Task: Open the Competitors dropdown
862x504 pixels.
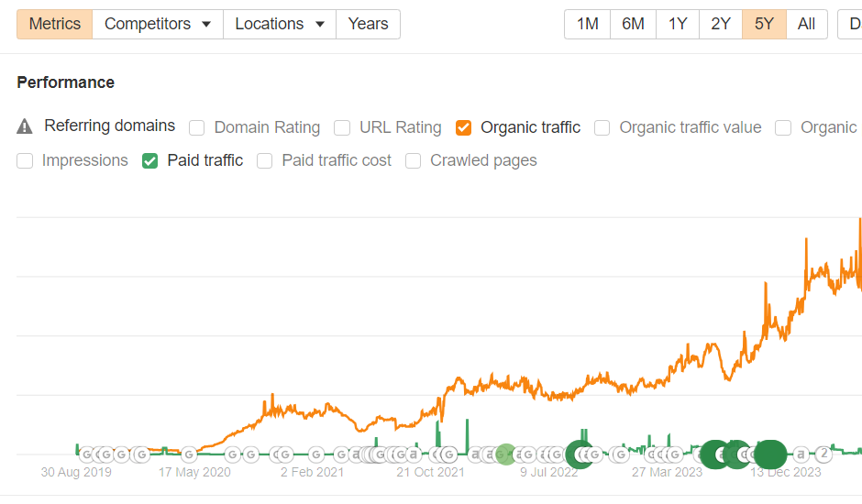Action: [x=158, y=24]
